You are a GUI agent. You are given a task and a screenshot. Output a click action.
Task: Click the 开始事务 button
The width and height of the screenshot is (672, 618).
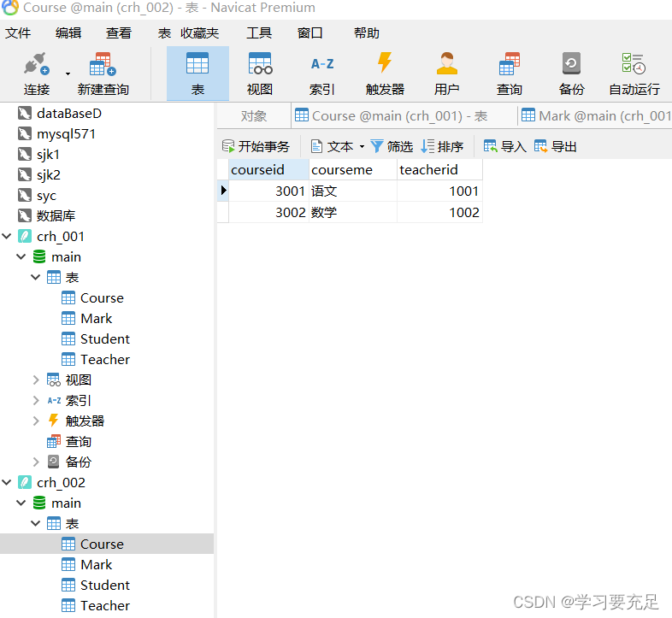[256, 146]
